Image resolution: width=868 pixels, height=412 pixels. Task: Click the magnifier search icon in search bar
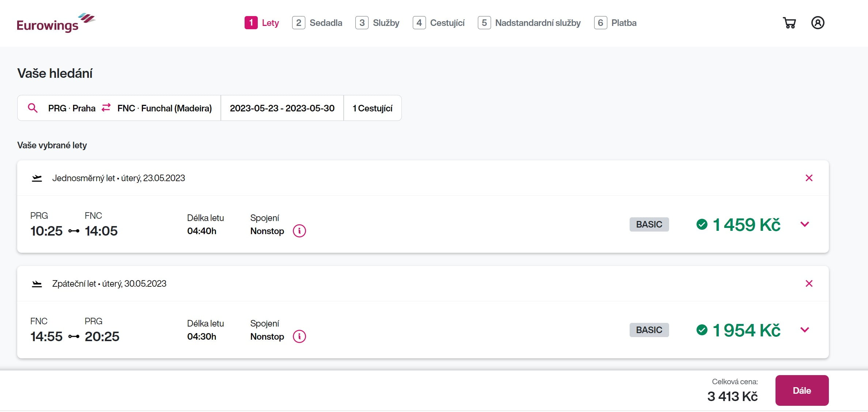[x=33, y=108]
